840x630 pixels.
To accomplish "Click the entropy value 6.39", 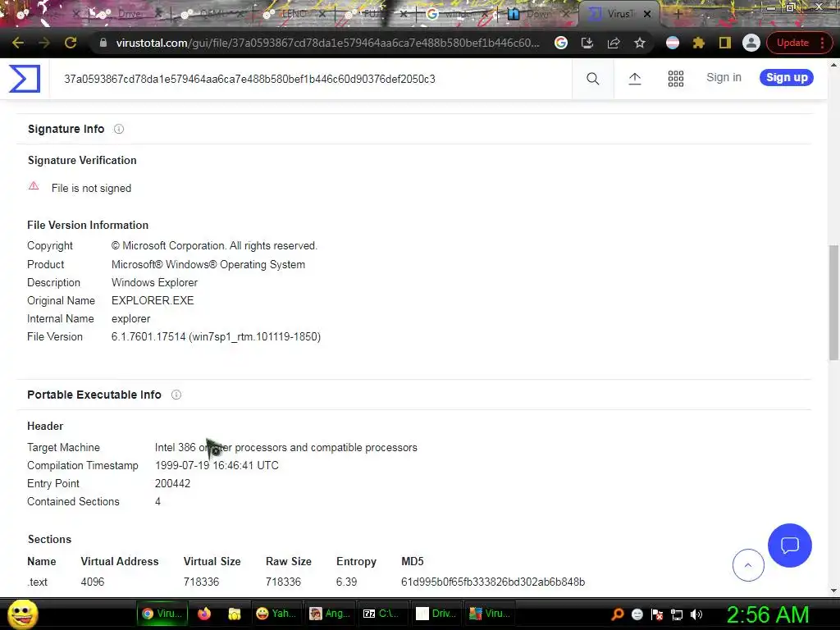I will click(x=347, y=582).
